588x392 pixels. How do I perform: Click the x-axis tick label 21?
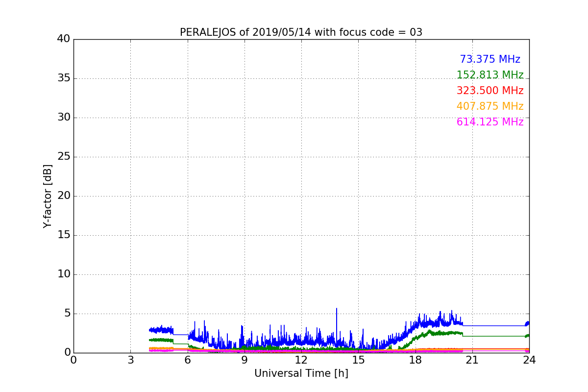pyautogui.click(x=472, y=360)
